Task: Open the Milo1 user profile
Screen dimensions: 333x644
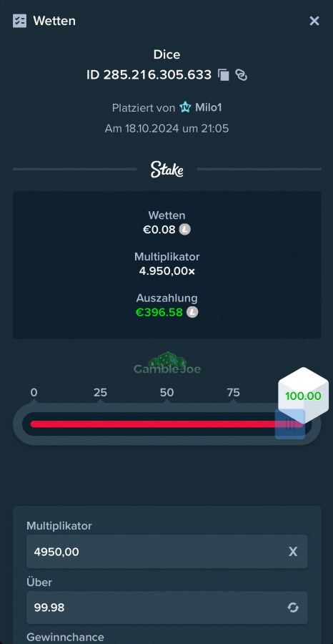Action: tap(209, 107)
